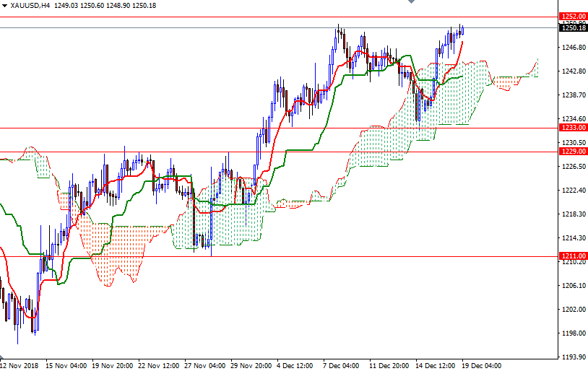This screenshot has width=588, height=371.
Task: Click the 1206.10 value on price scale
Action: click(x=574, y=286)
